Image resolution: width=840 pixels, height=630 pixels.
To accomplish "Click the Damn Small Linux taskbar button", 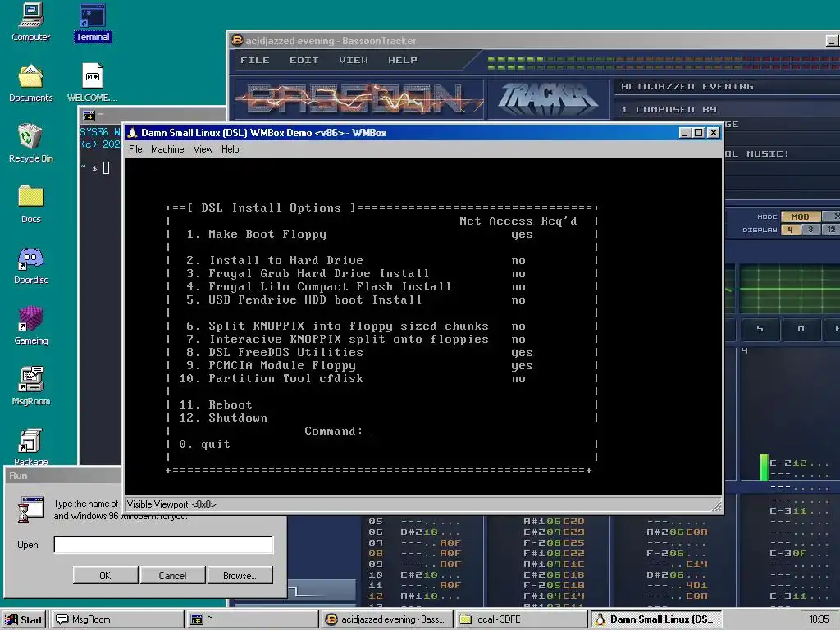I will (656, 619).
